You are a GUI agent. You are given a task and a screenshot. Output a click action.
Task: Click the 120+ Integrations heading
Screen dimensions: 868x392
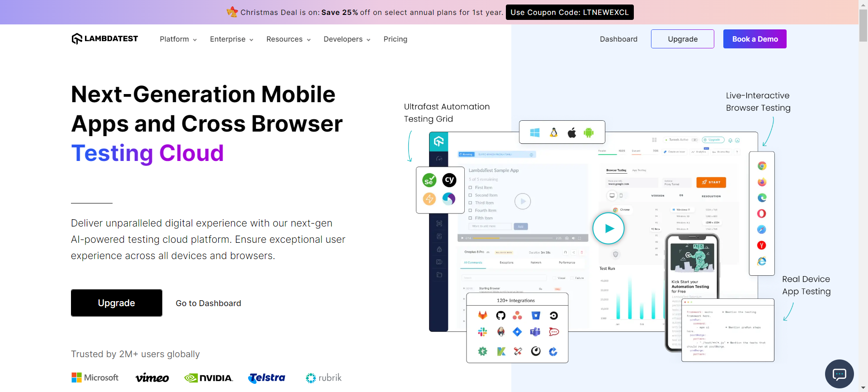point(516,301)
